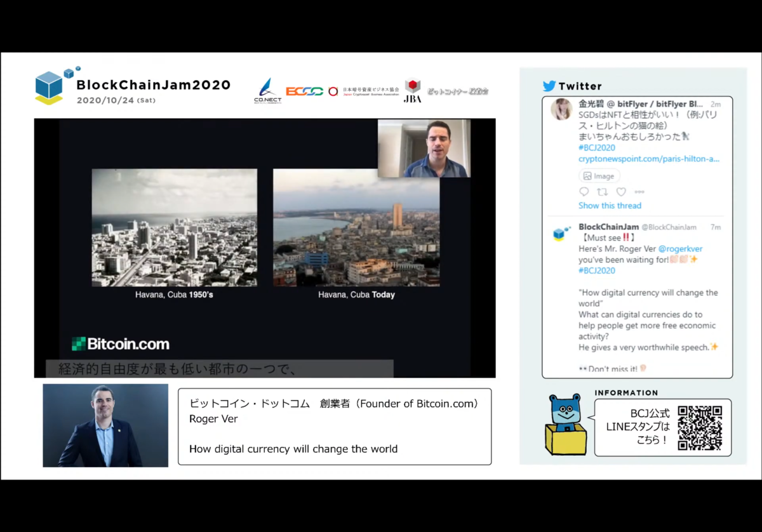This screenshot has width=762, height=532.
Task: Open the cryptonewspoint.com link in the tweet
Action: [x=649, y=159]
